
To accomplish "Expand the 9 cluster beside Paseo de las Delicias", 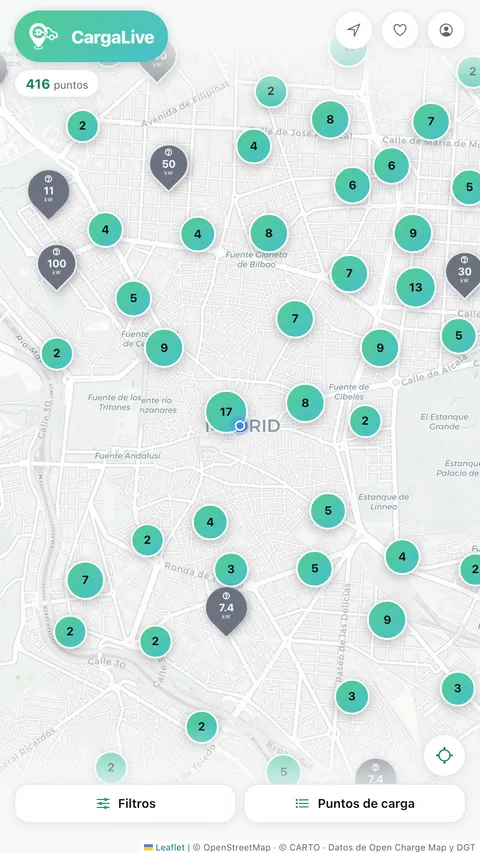I will point(387,620).
